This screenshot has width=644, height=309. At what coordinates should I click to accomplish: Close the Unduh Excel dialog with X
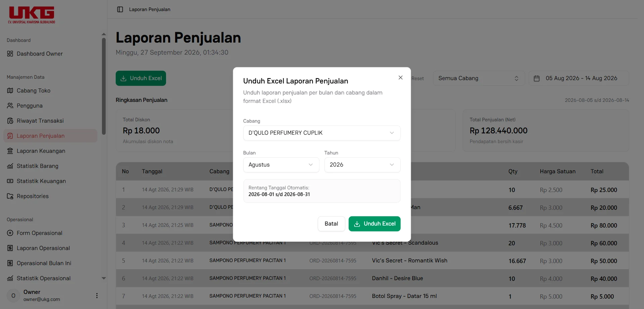point(400,77)
